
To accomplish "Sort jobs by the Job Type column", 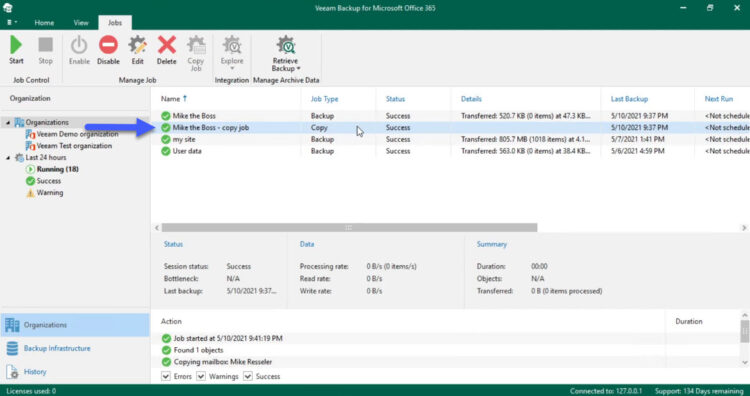I will tap(324, 99).
